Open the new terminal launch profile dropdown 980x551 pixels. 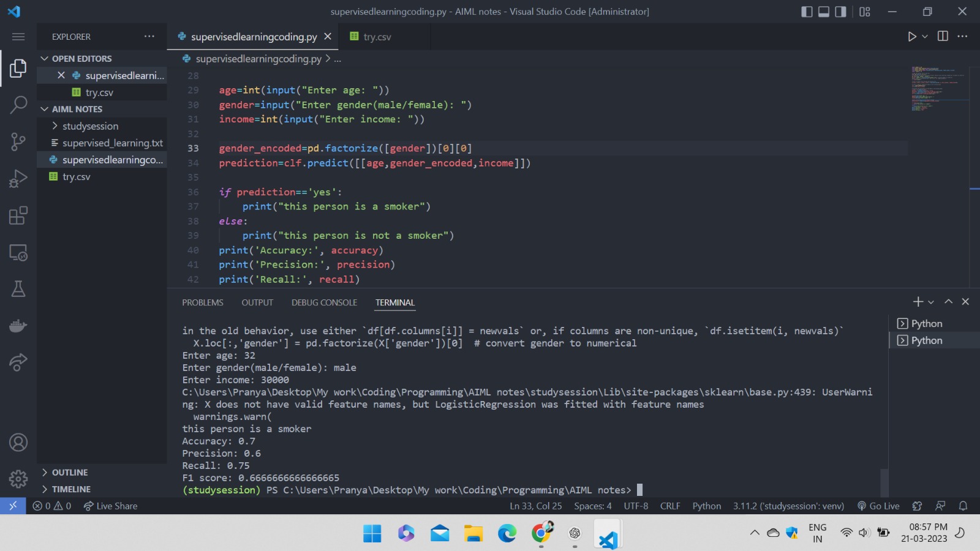click(x=931, y=302)
